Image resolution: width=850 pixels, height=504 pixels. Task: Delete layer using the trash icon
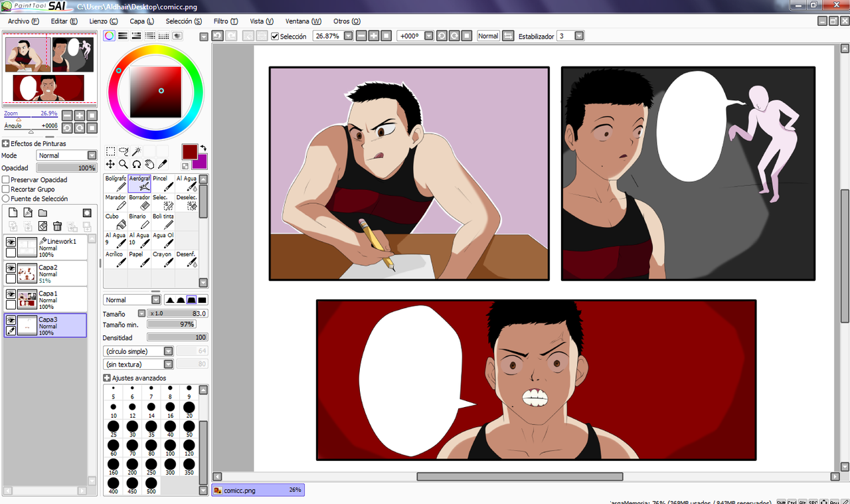coord(57,226)
